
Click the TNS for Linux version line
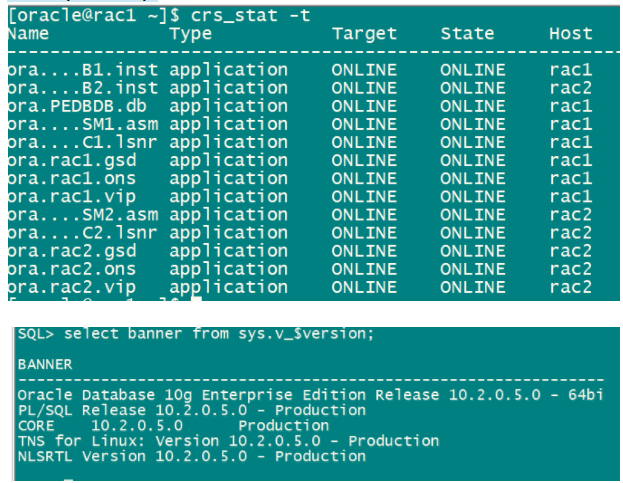(228, 441)
